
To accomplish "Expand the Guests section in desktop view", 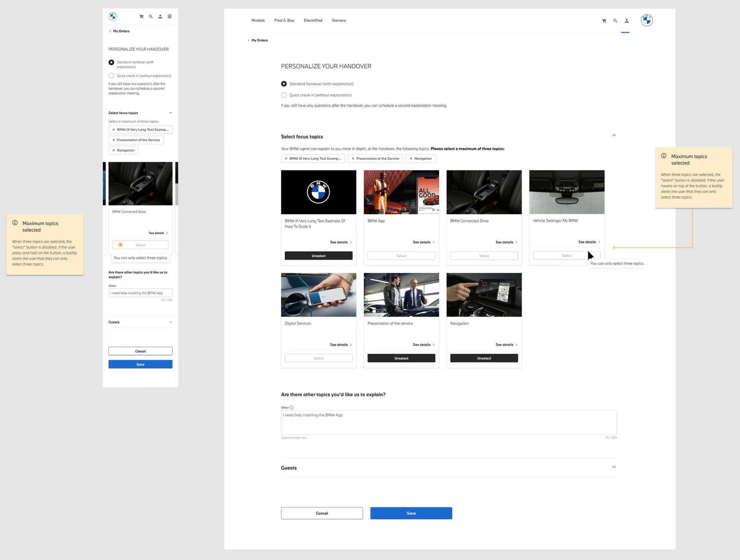I will (x=614, y=467).
